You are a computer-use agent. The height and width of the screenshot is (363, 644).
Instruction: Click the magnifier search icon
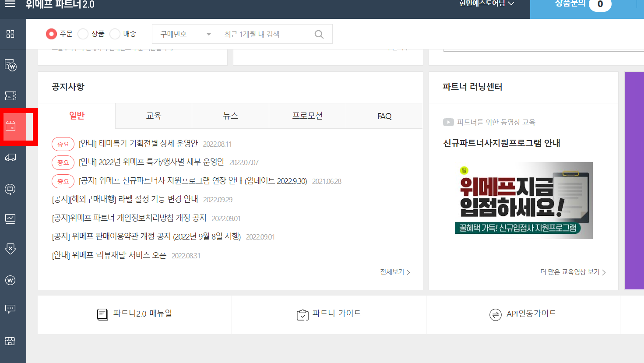point(319,34)
